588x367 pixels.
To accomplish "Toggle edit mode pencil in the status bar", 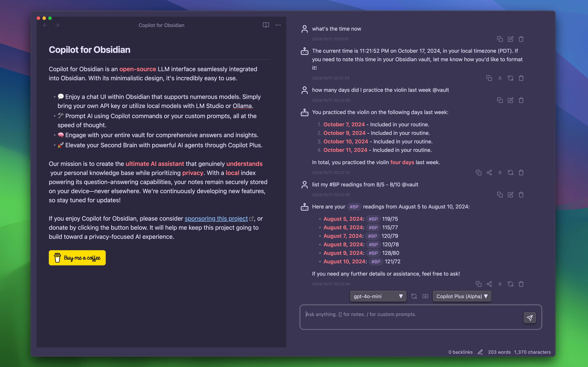I will coord(480,352).
